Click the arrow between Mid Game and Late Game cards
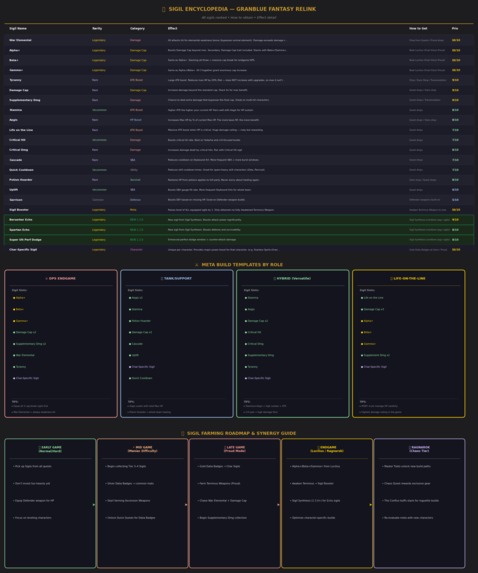Image resolution: width=478 pixels, height=573 pixels. (x=186, y=505)
